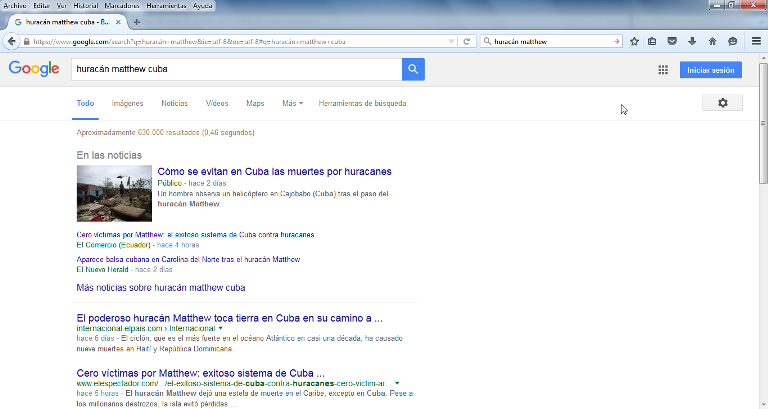This screenshot has height=409, width=768.
Task: Click the Iniciar sesión button
Action: click(710, 70)
